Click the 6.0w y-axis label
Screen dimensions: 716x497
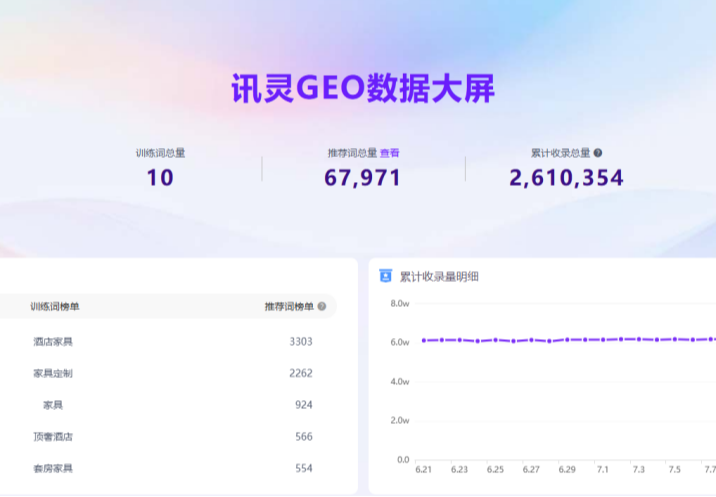[400, 342]
